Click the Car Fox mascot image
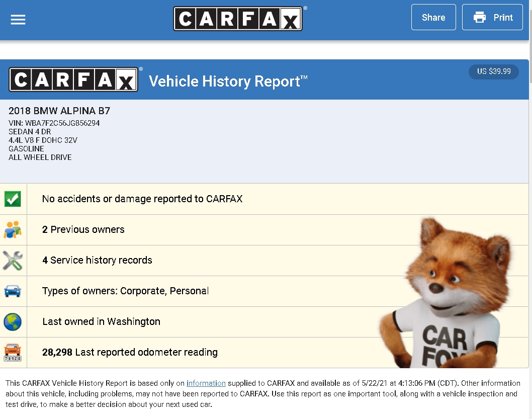Image resolution: width=532 pixels, height=419 pixels. coord(446,293)
